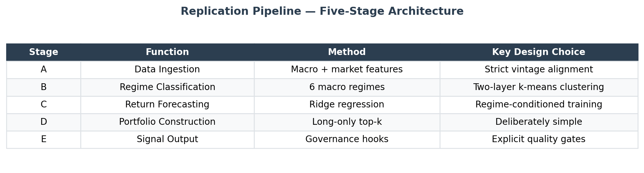Select the 6 macro regimes cell

click(347, 87)
